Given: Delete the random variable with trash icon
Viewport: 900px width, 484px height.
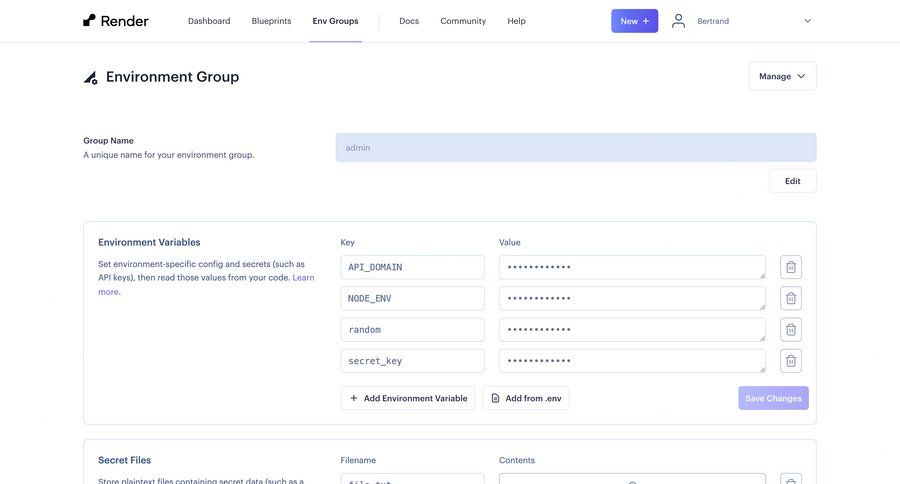Looking at the screenshot, I should pyautogui.click(x=790, y=330).
